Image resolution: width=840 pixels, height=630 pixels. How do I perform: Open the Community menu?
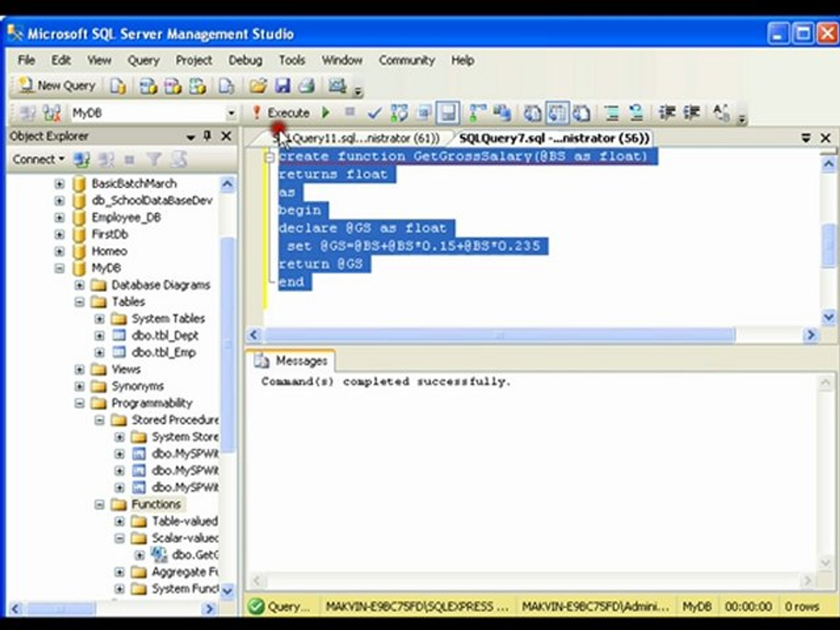coord(407,60)
